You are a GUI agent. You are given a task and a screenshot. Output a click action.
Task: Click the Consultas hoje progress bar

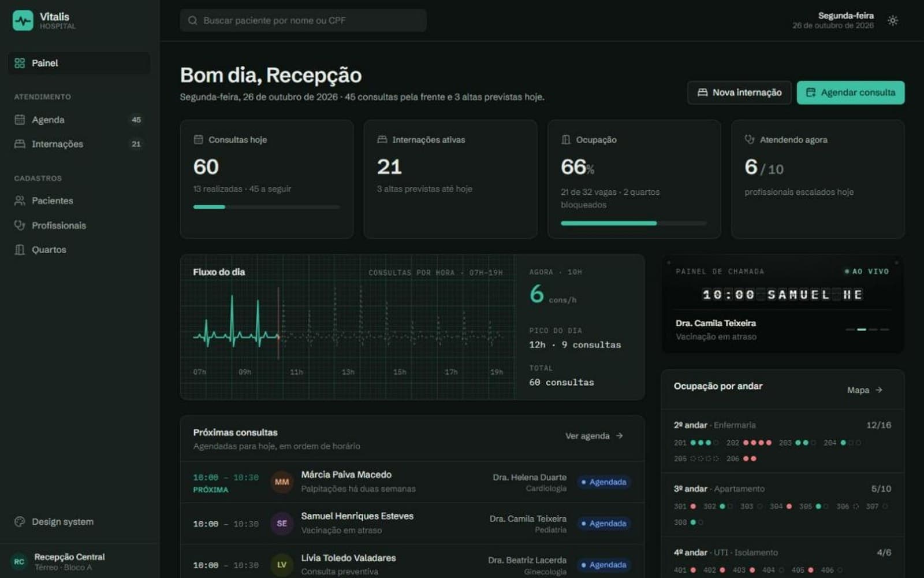click(x=266, y=207)
